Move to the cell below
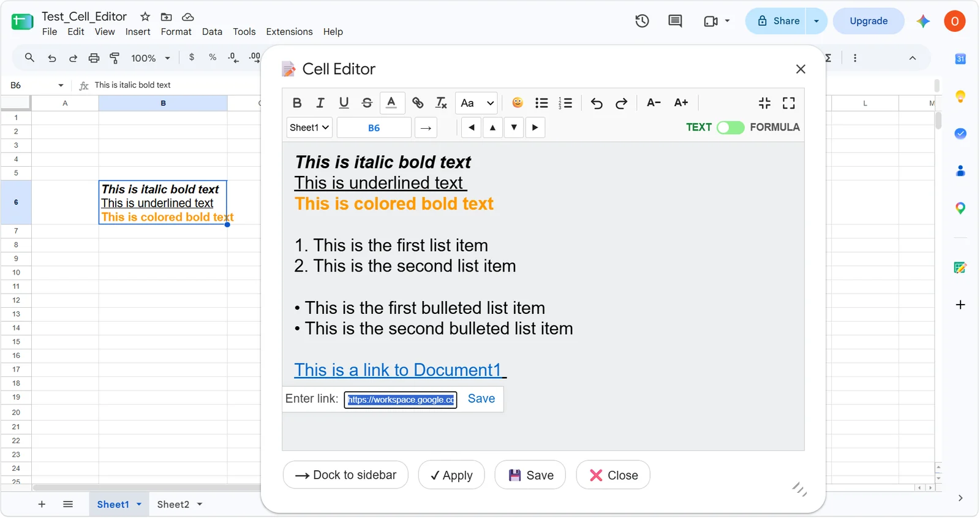 tap(514, 128)
